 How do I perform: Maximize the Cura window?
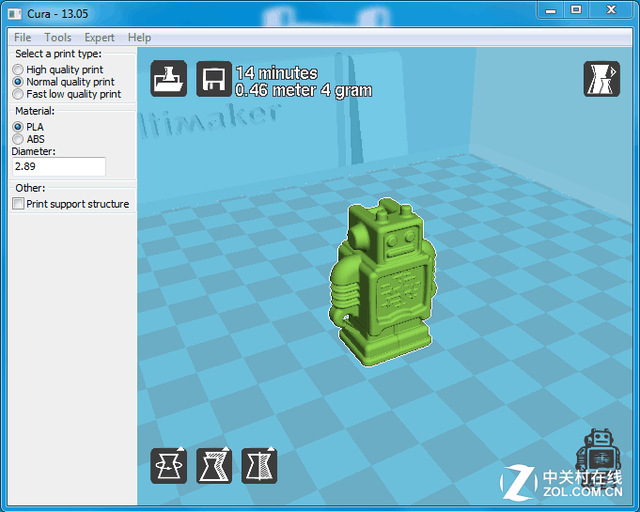(x=576, y=10)
